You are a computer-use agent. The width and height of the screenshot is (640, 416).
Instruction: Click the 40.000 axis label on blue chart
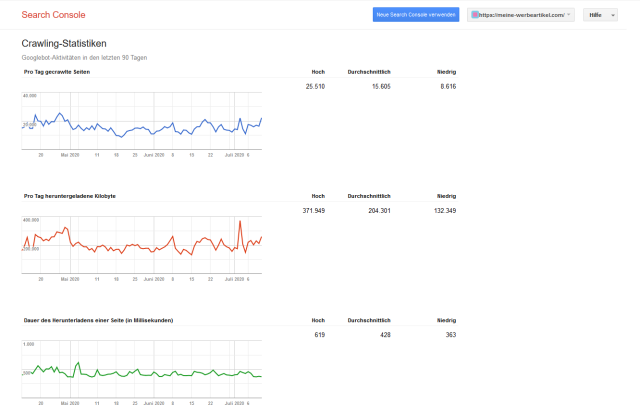[30, 96]
